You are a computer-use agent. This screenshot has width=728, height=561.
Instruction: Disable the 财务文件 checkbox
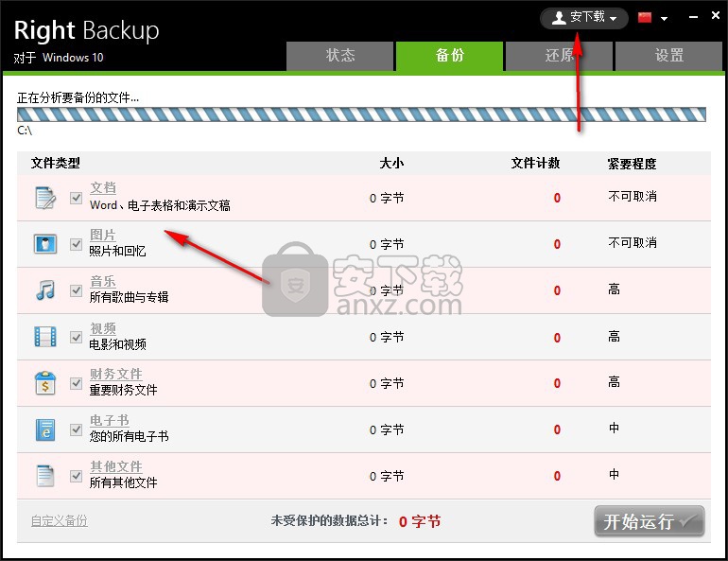point(77,383)
